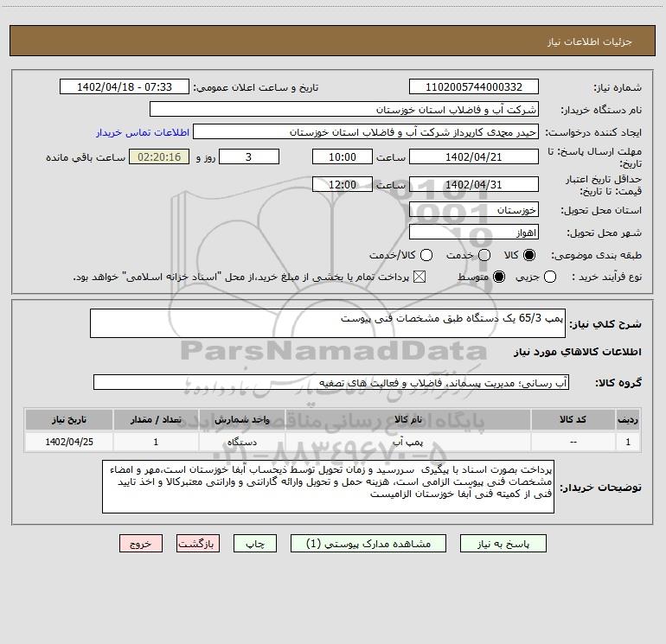The width and height of the screenshot is (666, 644).
Task: Click the چاپ print button
Action: (x=255, y=544)
